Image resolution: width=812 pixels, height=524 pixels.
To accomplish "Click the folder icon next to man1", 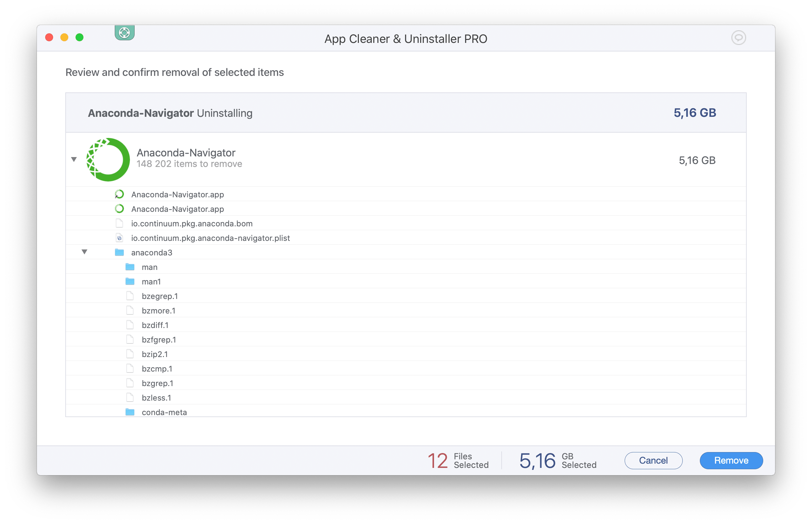I will tap(130, 281).
